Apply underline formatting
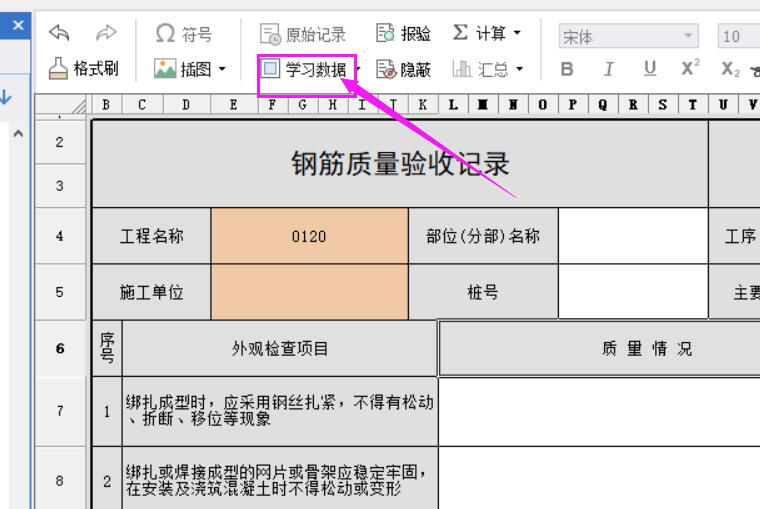 (650, 69)
